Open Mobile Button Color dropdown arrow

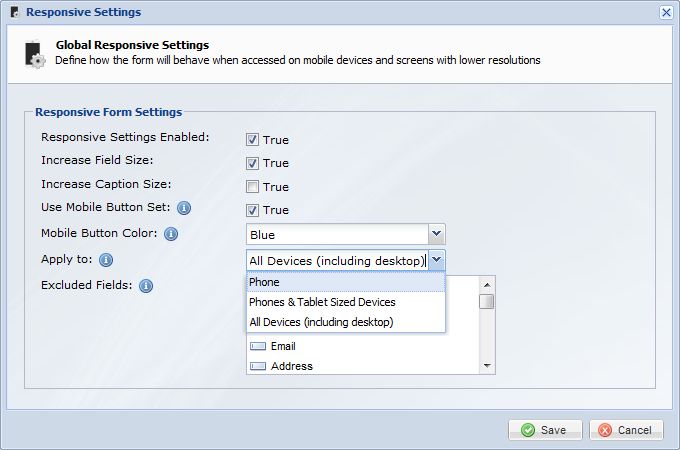[x=437, y=234]
